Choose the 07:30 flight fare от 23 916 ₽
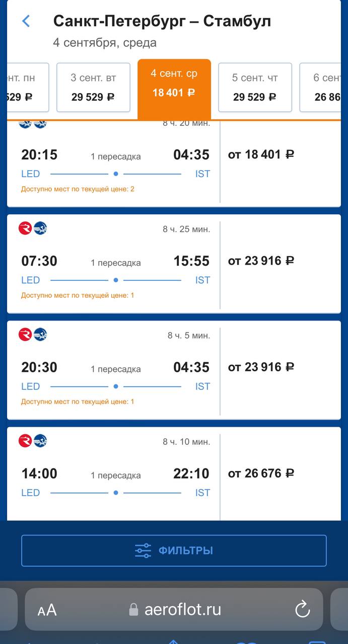Viewport: 348px width, 644px height. coord(261,261)
